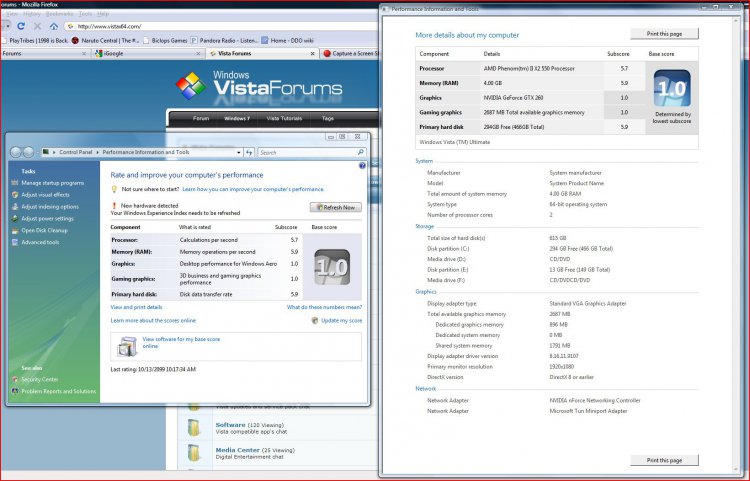Click top Print this page button

pos(664,34)
